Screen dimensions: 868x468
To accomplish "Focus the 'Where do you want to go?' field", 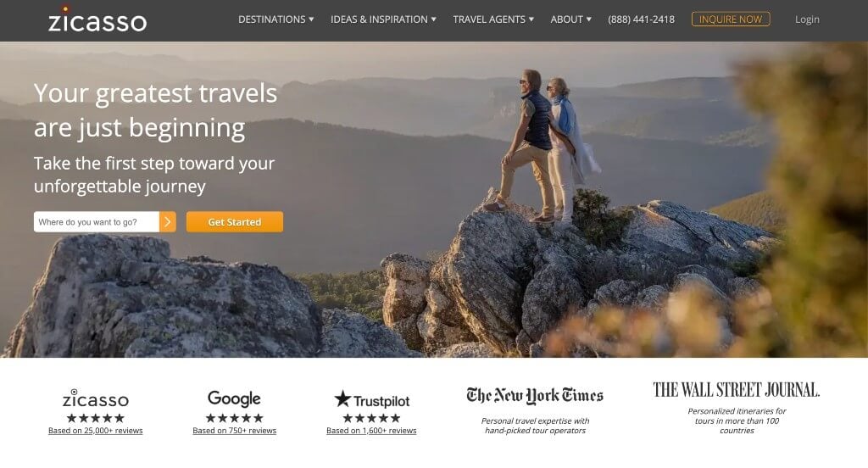I will [x=97, y=222].
